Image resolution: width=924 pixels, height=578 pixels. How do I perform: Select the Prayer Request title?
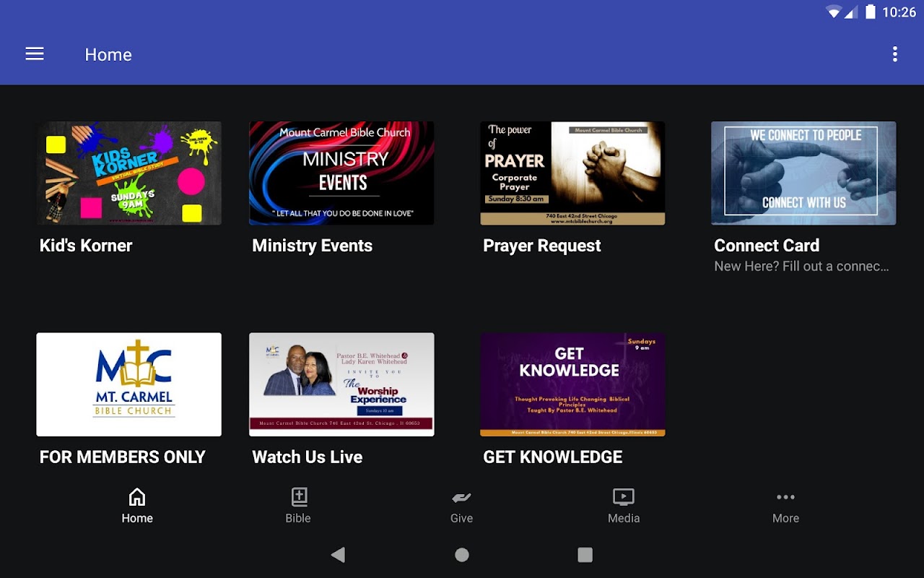click(542, 246)
